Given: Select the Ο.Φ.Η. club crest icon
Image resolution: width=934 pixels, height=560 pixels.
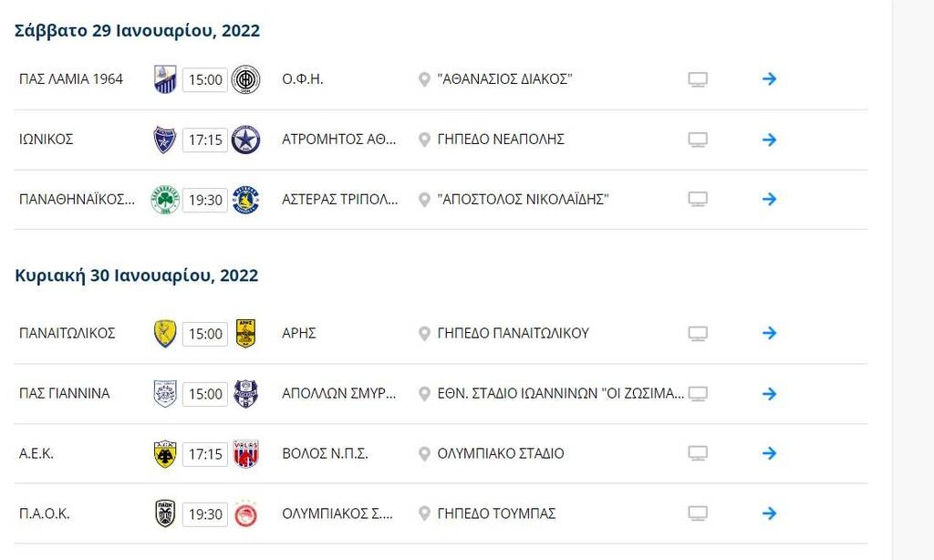Looking at the screenshot, I should pyautogui.click(x=244, y=78).
